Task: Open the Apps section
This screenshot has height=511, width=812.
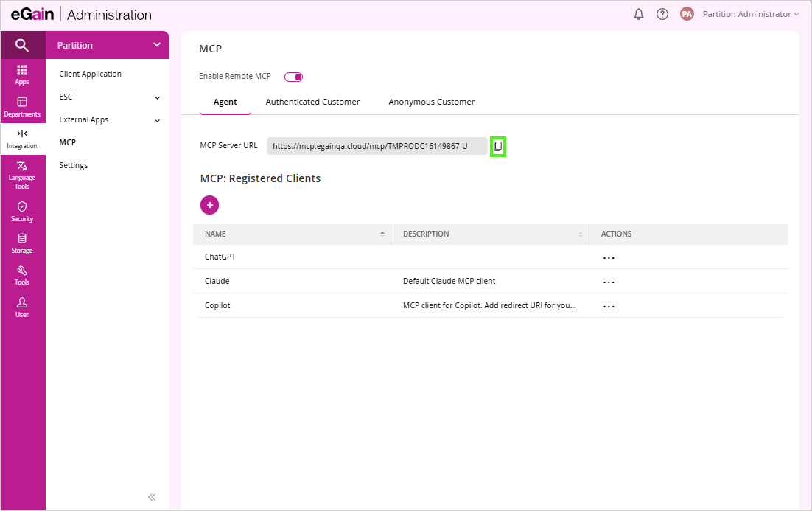Action: (22, 74)
